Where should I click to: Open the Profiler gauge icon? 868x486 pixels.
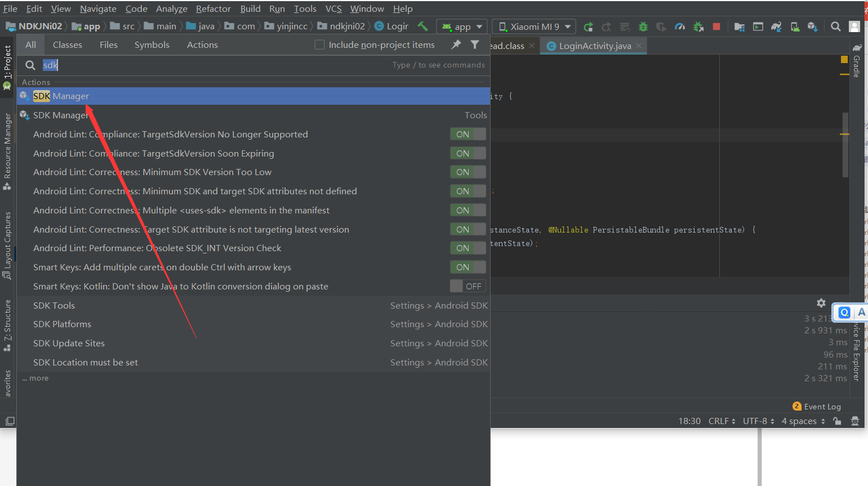click(x=680, y=26)
